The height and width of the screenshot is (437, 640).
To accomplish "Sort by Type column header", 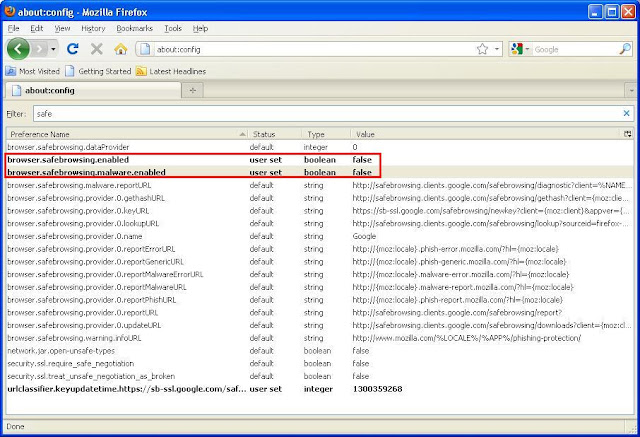I will point(326,134).
